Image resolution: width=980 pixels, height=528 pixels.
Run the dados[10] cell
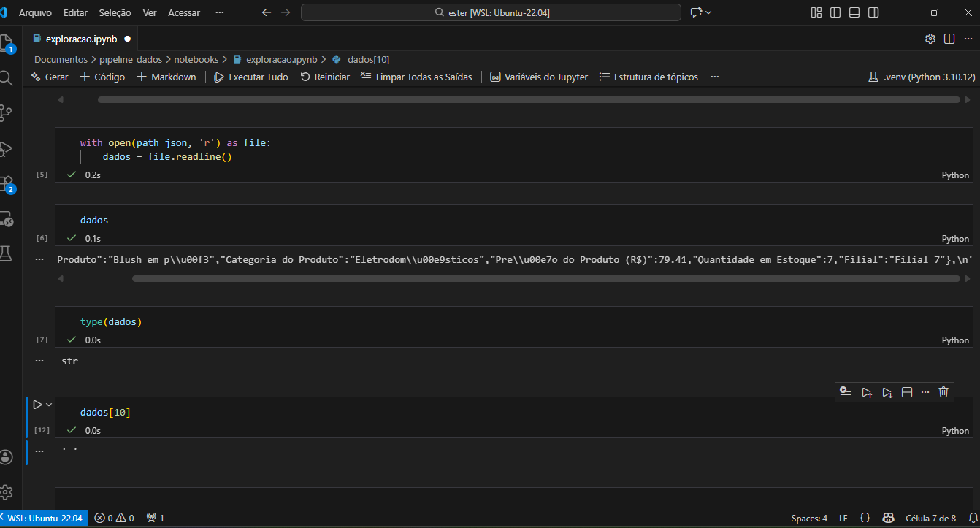(37, 405)
